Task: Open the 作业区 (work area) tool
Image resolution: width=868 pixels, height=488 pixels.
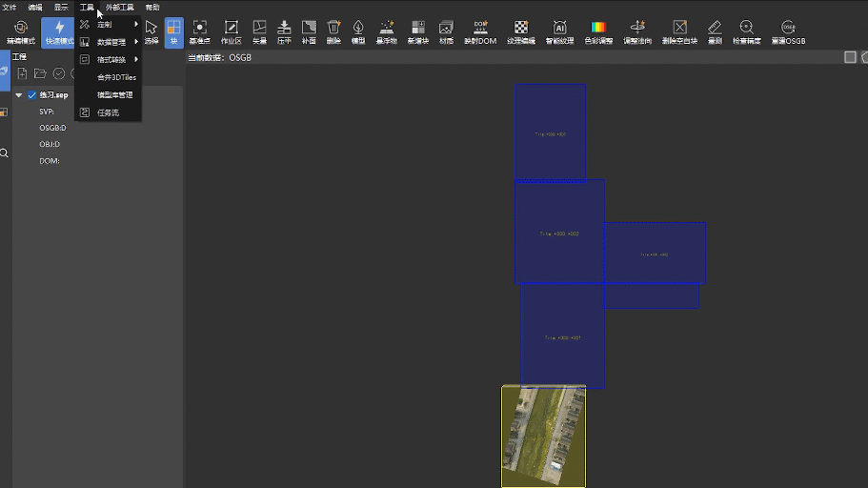Action: (x=231, y=31)
